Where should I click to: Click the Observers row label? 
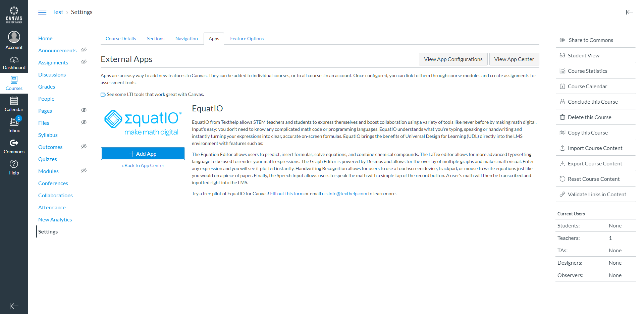tap(570, 275)
